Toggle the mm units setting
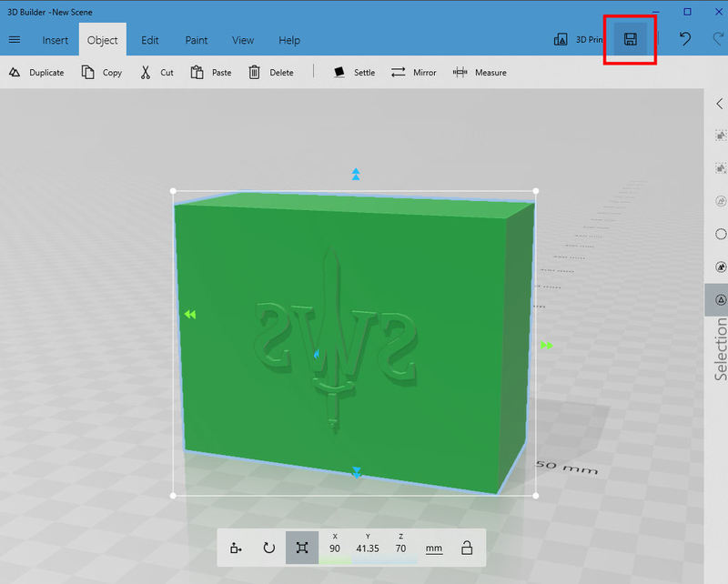Viewport: 728px width, 584px height. (434, 549)
